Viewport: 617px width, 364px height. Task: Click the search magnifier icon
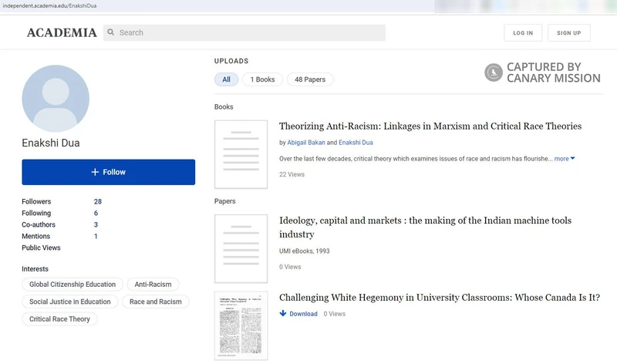point(111,33)
